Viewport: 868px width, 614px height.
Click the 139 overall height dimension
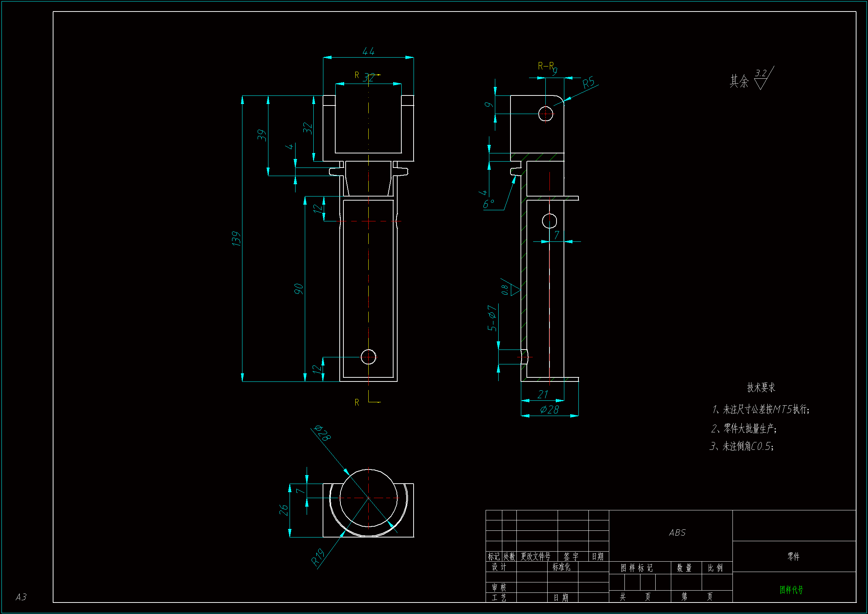[x=236, y=239]
